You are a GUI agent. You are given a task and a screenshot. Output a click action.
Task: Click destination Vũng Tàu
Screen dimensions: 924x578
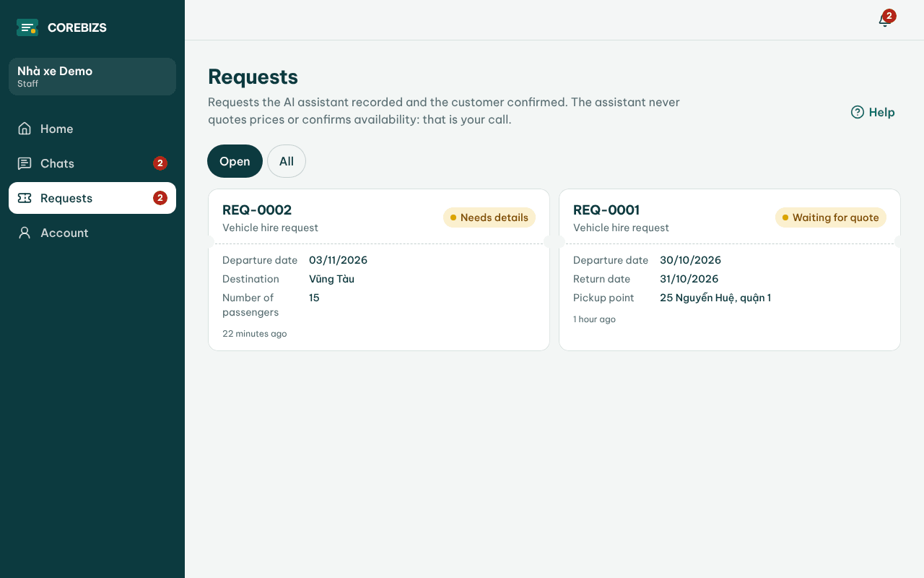click(331, 279)
